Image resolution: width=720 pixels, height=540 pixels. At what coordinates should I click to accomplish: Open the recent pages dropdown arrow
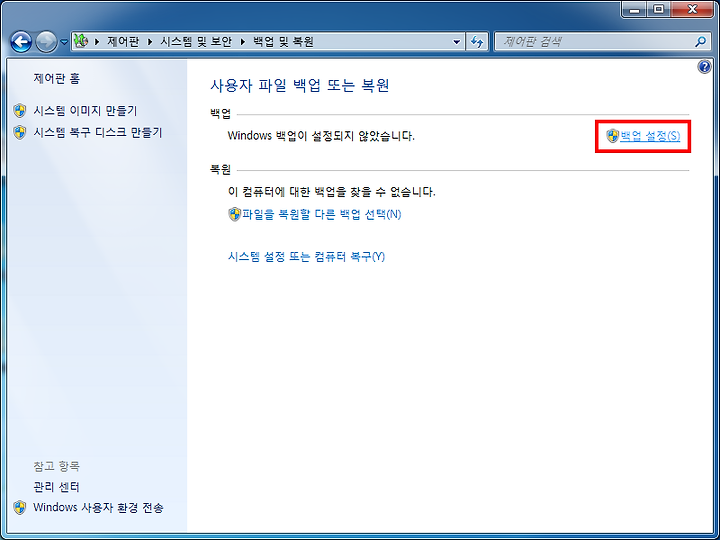click(64, 42)
